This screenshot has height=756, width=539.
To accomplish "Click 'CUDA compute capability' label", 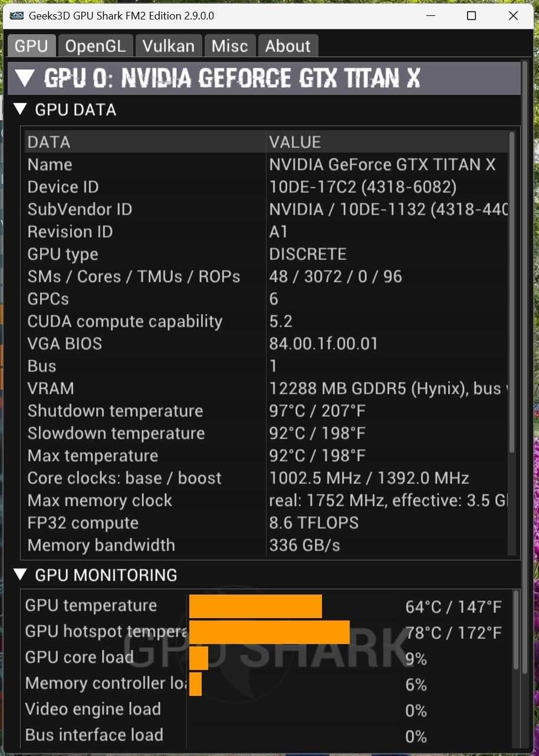I will (x=125, y=321).
